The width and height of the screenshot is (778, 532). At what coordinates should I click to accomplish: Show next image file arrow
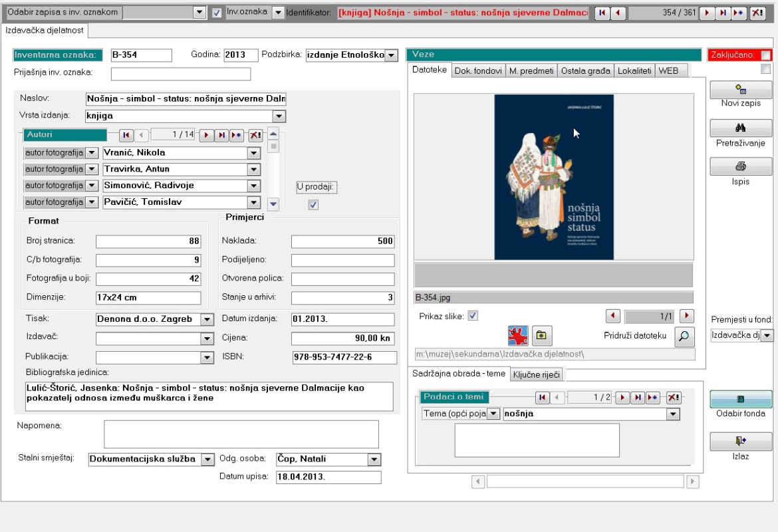687,316
